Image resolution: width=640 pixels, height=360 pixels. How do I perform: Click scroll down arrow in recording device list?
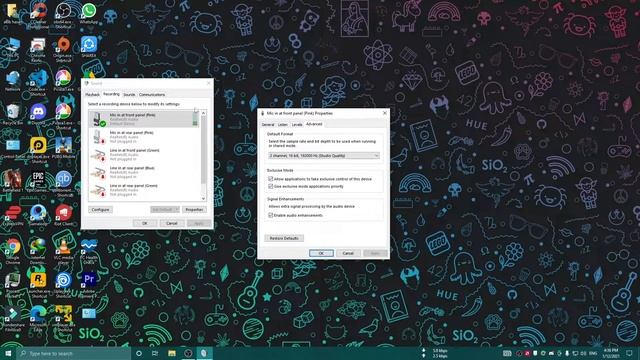click(204, 198)
